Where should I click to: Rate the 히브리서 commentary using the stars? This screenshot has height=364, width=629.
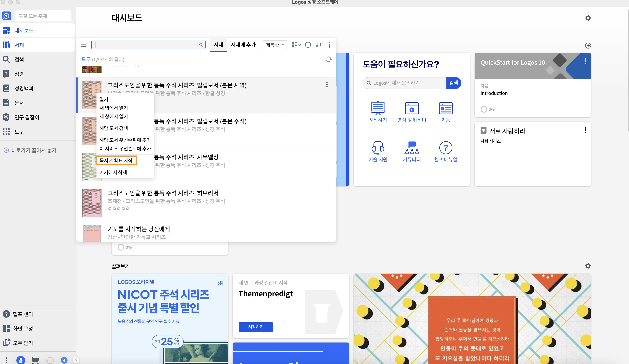pyautogui.click(x=119, y=208)
